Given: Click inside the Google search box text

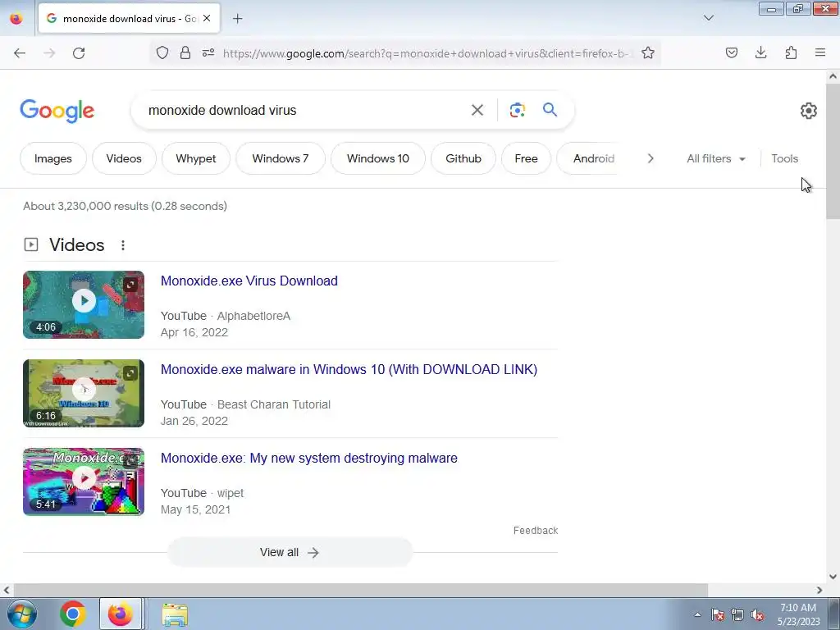Looking at the screenshot, I should click(222, 111).
